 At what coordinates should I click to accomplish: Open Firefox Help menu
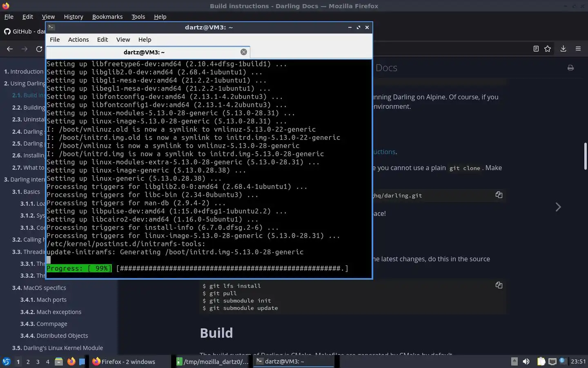pyautogui.click(x=160, y=17)
